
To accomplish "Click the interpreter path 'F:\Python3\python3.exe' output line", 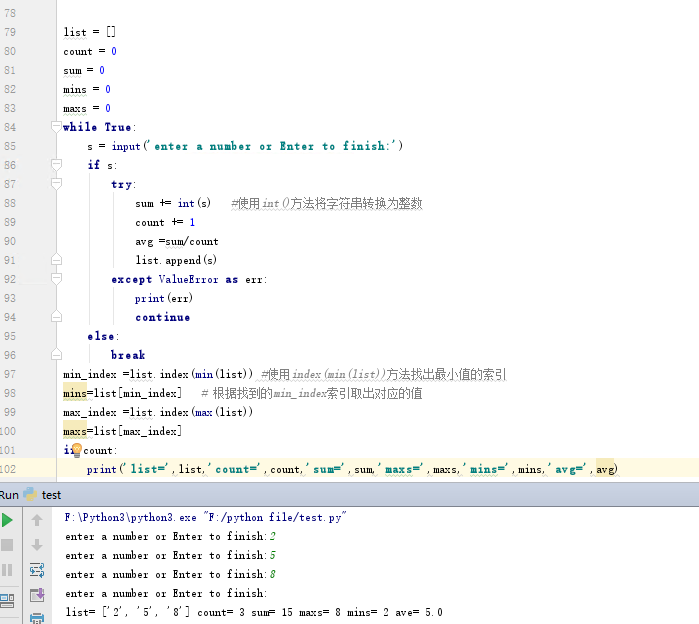I will [206, 517].
